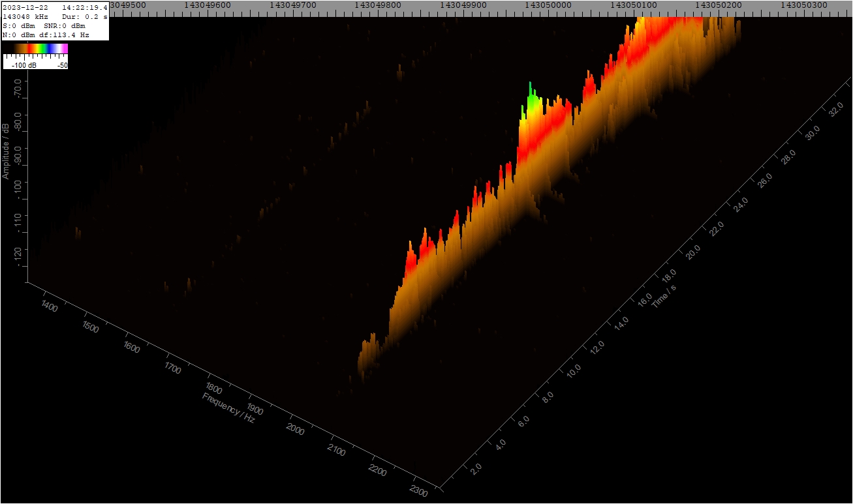Click the 4.0 time axis label
Screen dimensions: 853x504
pyautogui.click(x=500, y=444)
